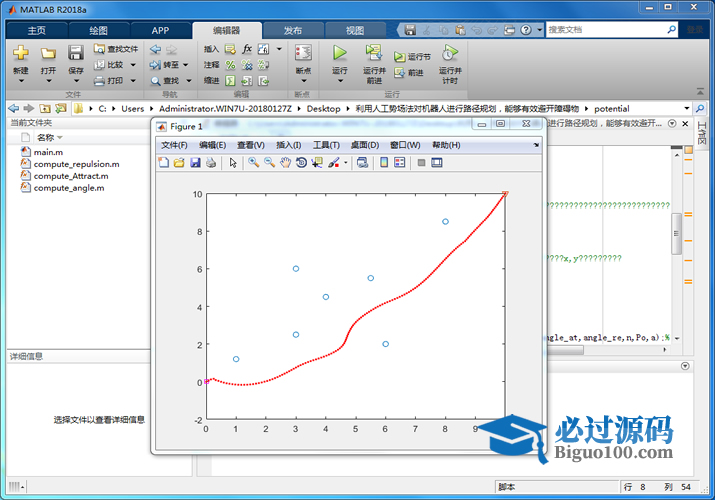Image resolution: width=715 pixels, height=500 pixels.
Task: Open Insert (插入) menu in Figure 1
Action: [289, 145]
